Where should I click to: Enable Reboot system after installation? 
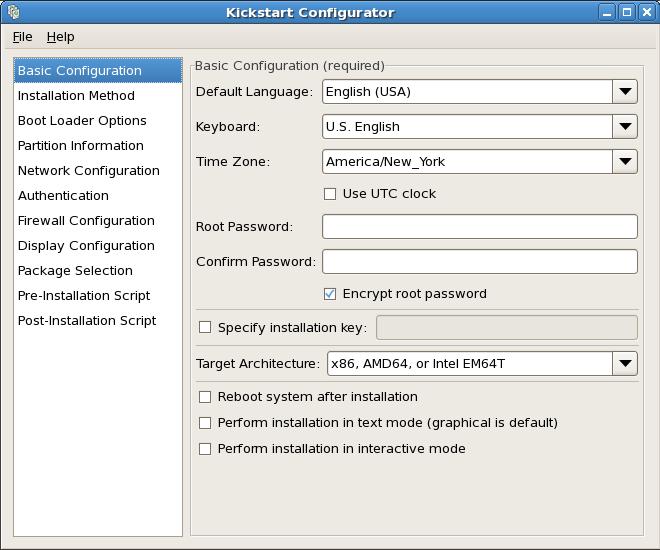[x=206, y=397]
